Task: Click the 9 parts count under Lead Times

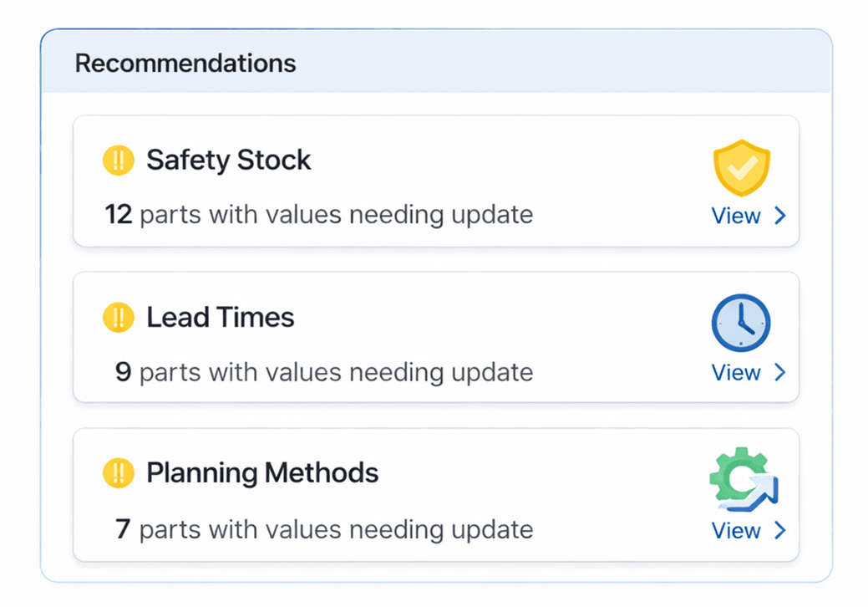Action: coord(123,372)
